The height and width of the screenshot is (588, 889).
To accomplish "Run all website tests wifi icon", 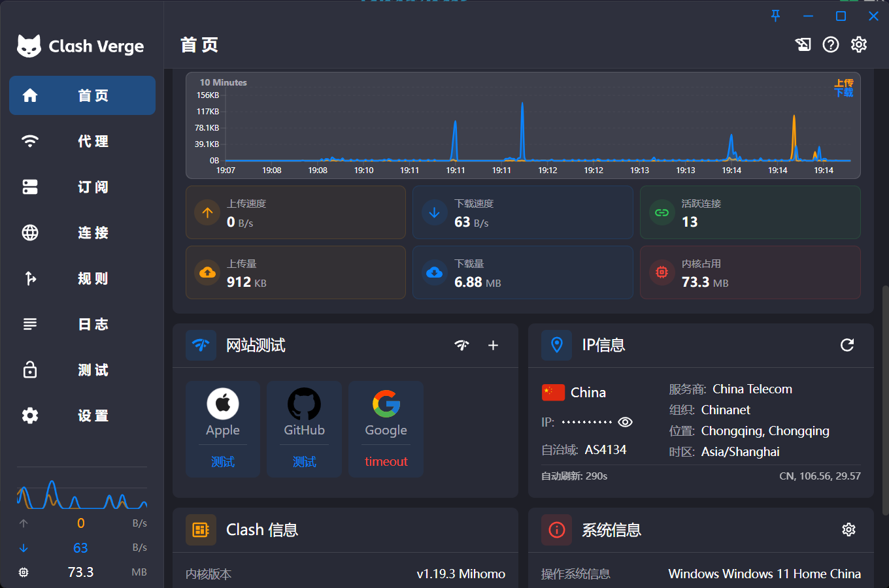I will 462,345.
